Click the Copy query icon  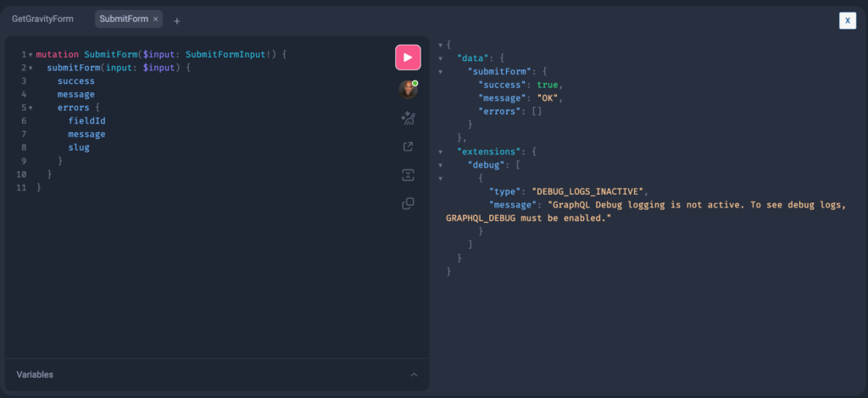click(408, 203)
